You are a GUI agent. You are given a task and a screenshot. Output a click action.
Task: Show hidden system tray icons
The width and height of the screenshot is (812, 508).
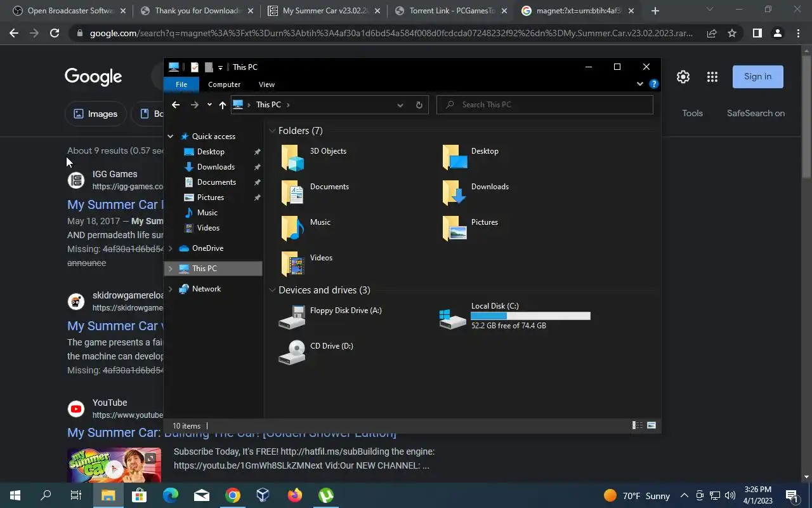[x=684, y=495]
